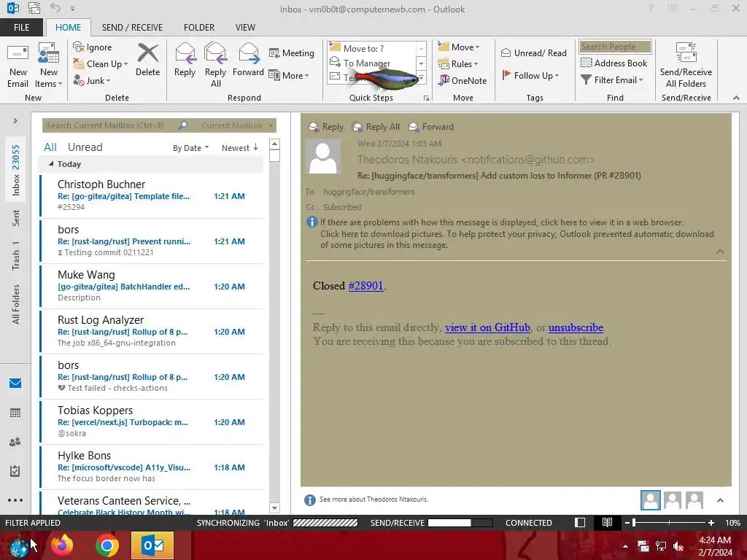The image size is (747, 560).
Task: Open the Trash folder
Action: coord(16,256)
